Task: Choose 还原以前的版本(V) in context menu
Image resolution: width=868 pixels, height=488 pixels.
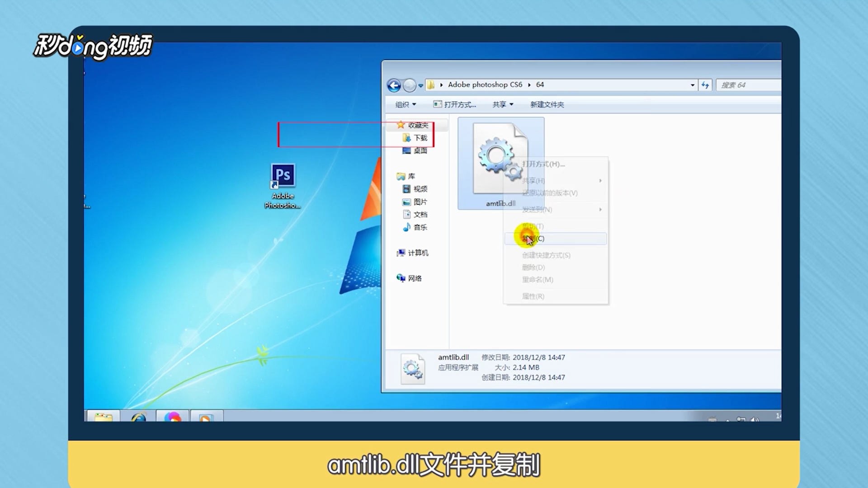Action: pyautogui.click(x=556, y=193)
